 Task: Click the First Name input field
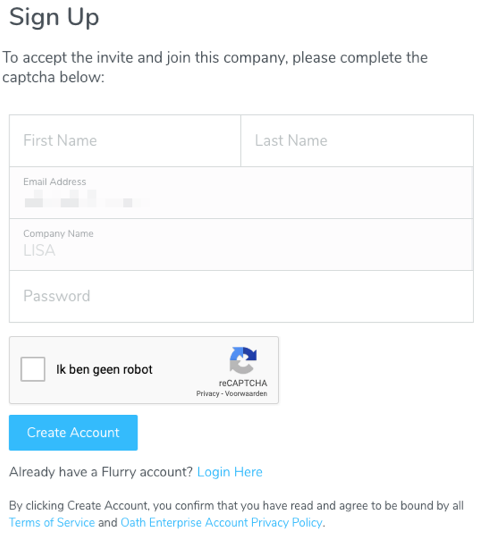point(125,141)
